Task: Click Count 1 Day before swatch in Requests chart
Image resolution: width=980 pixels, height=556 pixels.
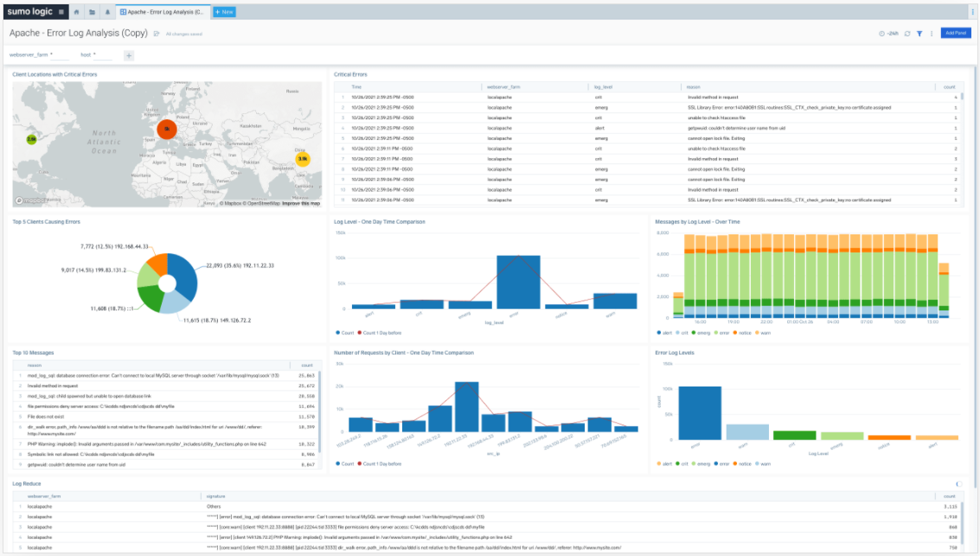Action: pos(359,464)
